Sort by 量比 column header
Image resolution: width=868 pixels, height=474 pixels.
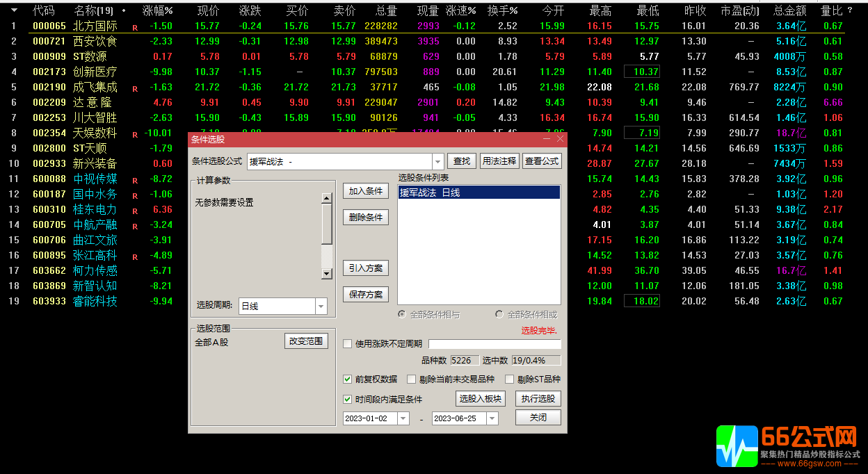pos(832,10)
